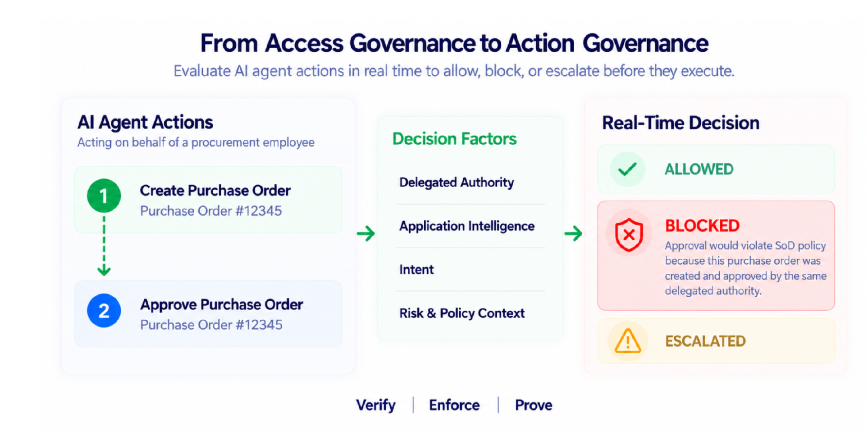
Task: Click the green arrow before Decision Factors panel
Action: tap(366, 233)
